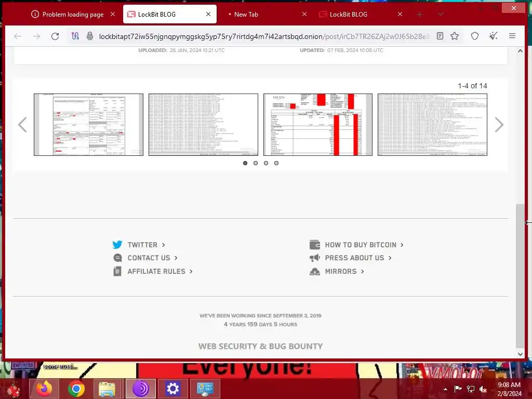This screenshot has width=532, height=399.
Task: Open Firefox from the taskbar
Action: (45, 389)
